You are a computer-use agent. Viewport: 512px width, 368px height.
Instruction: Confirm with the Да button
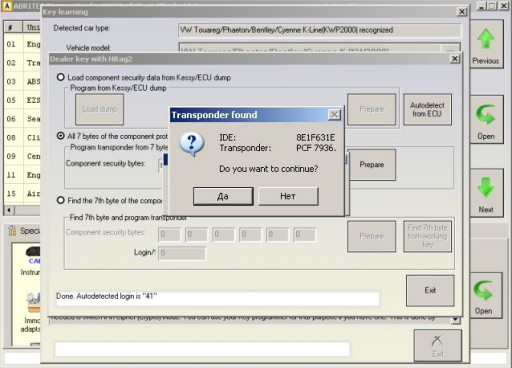coord(223,196)
